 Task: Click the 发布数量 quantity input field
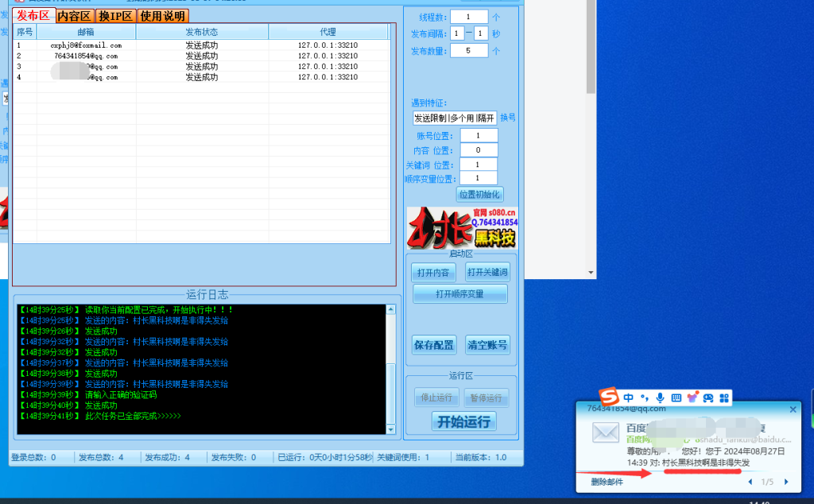pos(468,50)
